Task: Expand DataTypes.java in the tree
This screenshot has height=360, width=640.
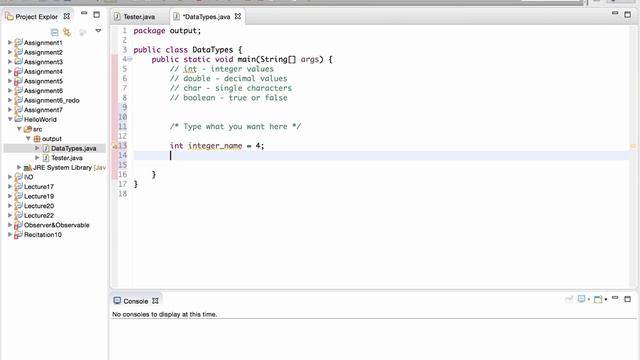Action: (x=37, y=148)
